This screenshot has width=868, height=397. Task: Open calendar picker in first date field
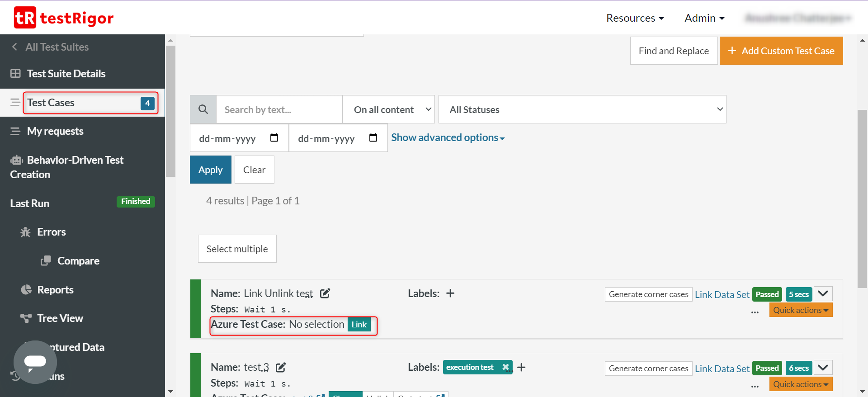click(274, 138)
